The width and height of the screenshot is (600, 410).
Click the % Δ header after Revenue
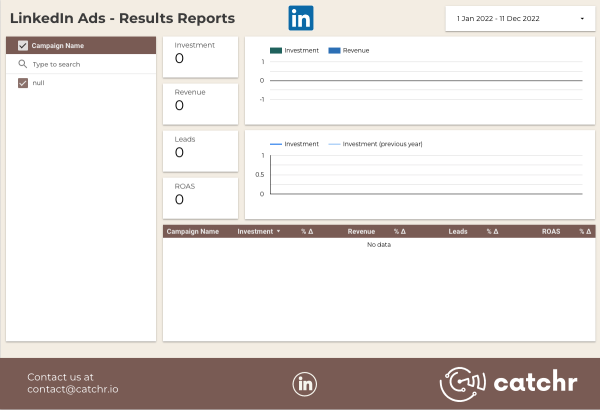coord(399,231)
